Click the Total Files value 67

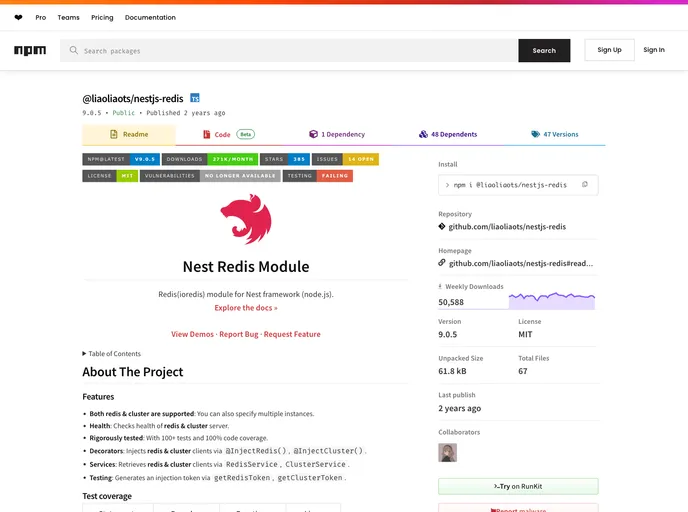coord(523,371)
